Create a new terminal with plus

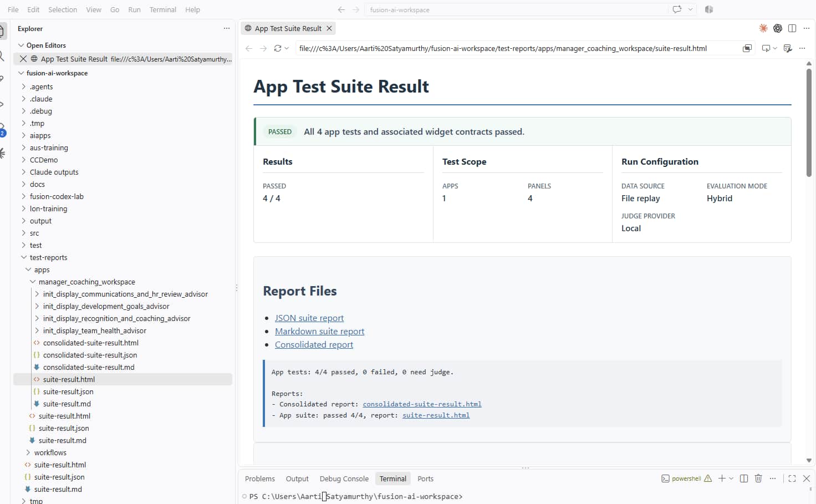click(x=722, y=478)
